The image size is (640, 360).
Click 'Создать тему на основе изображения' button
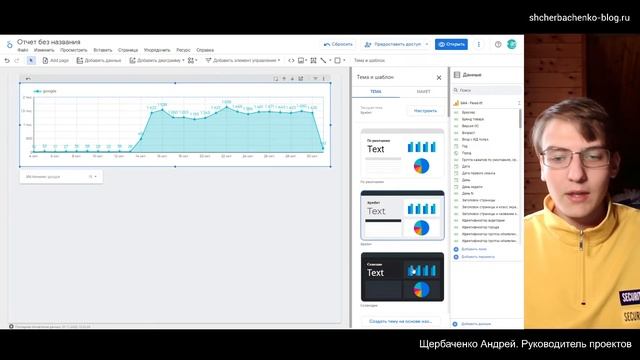pos(400,321)
